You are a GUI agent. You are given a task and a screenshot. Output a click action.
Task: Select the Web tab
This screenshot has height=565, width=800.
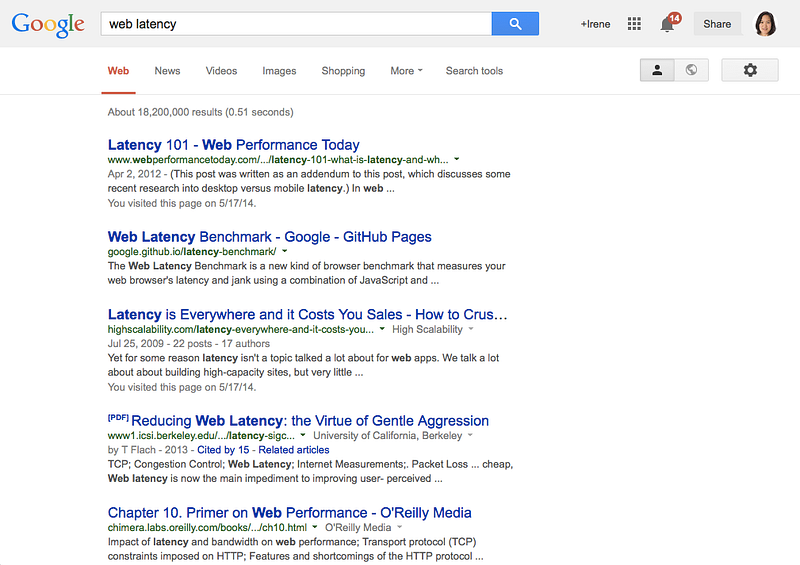coord(118,71)
